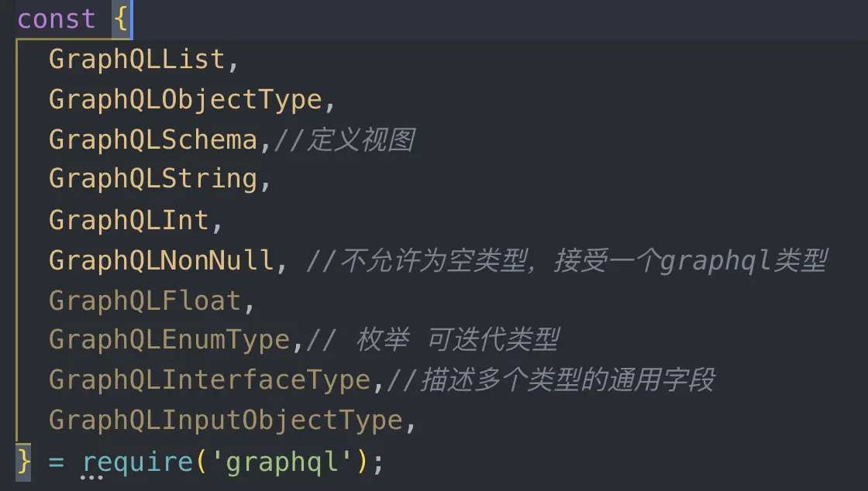The image size is (868, 491).
Task: Click the GraphQLInt identifier
Action: [129, 220]
